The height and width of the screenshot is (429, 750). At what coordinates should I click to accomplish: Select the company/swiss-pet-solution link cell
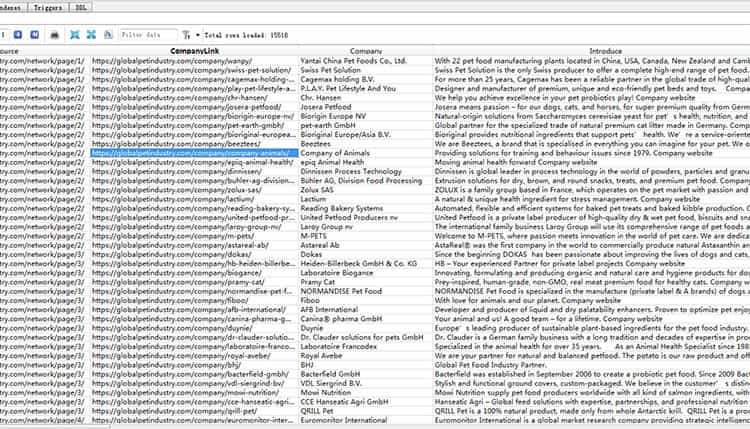pos(194,70)
